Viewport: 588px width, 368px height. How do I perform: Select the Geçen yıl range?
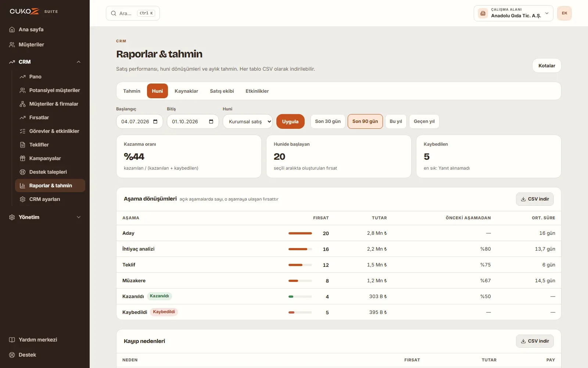424,121
